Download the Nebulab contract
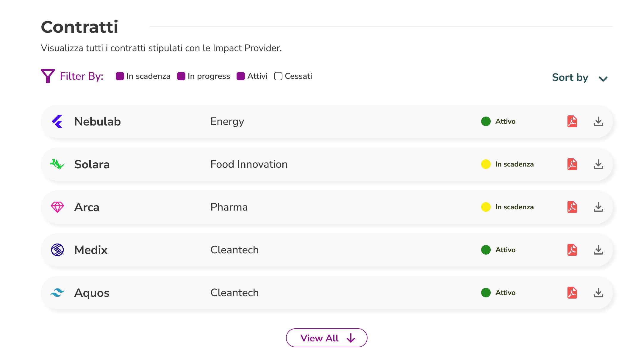Image resolution: width=638 pixels, height=364 pixels. [x=598, y=121]
